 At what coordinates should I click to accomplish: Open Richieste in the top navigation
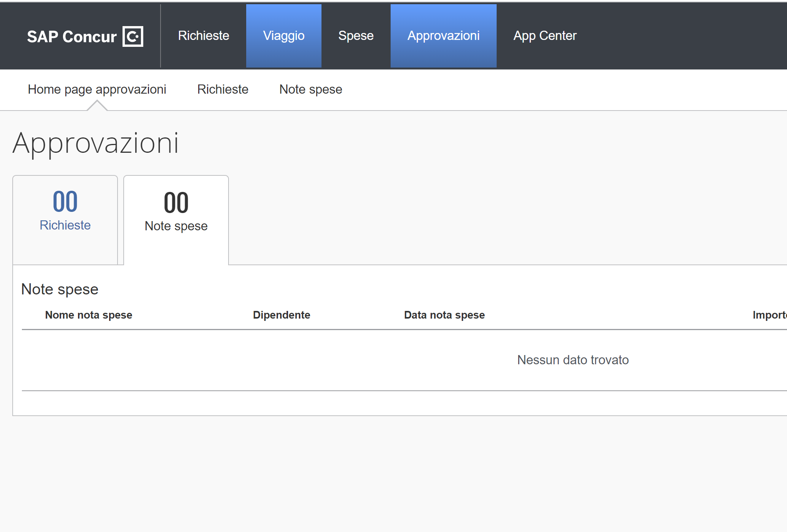[204, 36]
